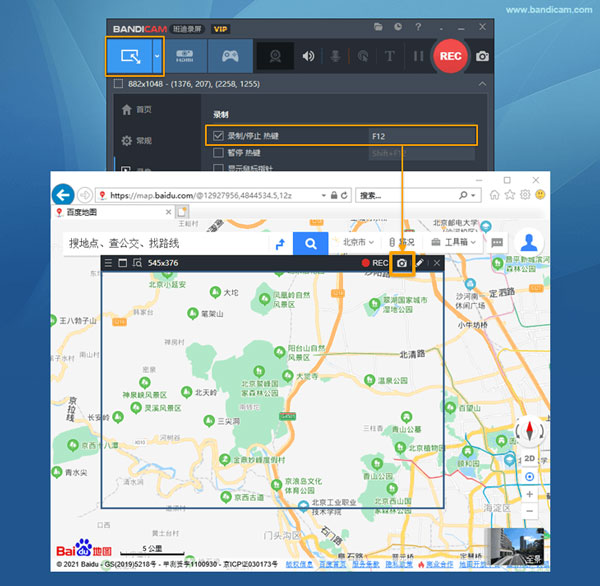This screenshot has width=600, height=586.
Task: Take a screenshot with Bandicam main camera icon
Action: (x=482, y=56)
